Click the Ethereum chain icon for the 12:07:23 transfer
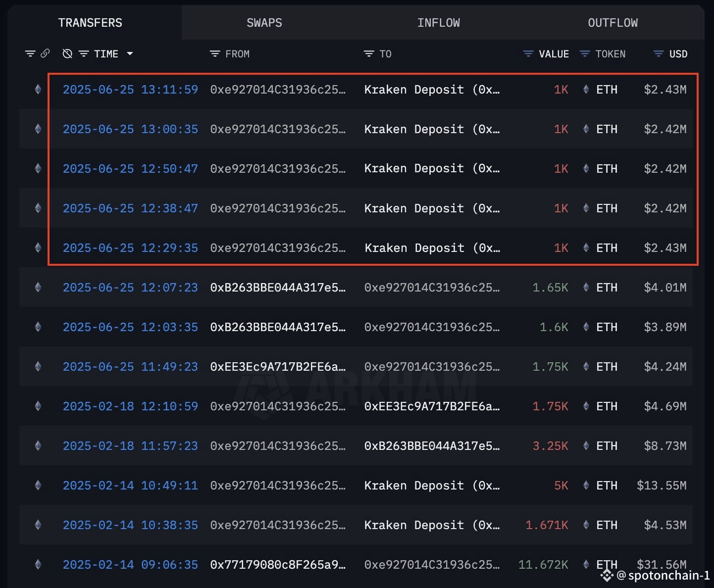This screenshot has width=714, height=588. (x=38, y=288)
